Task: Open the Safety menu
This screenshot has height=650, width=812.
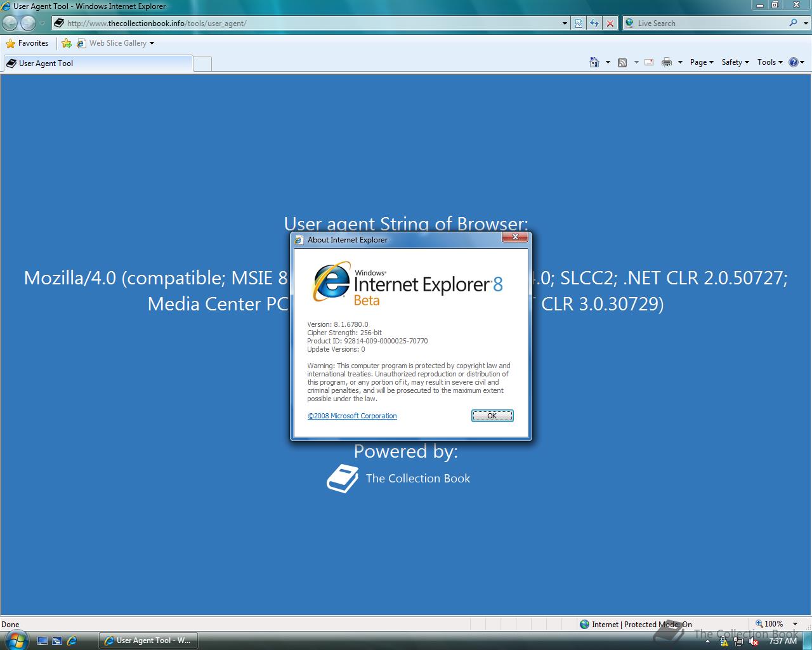Action: click(x=735, y=62)
